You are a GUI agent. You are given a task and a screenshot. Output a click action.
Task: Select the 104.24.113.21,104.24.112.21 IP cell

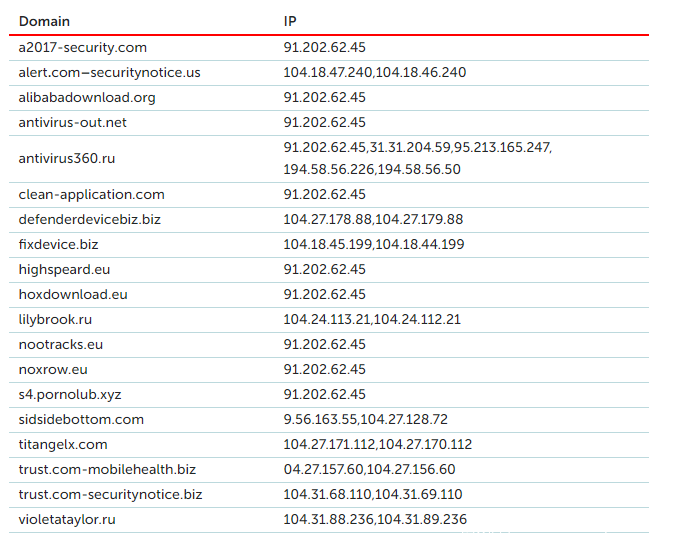371,319
